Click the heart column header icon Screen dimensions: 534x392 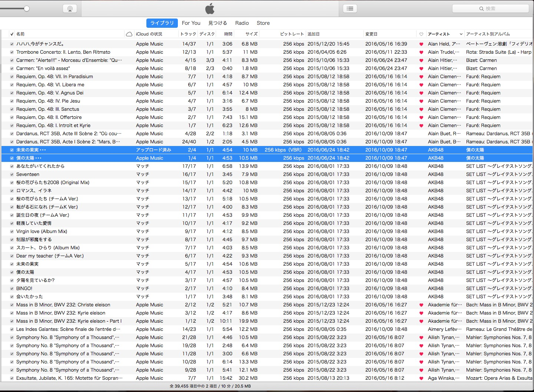coord(421,34)
